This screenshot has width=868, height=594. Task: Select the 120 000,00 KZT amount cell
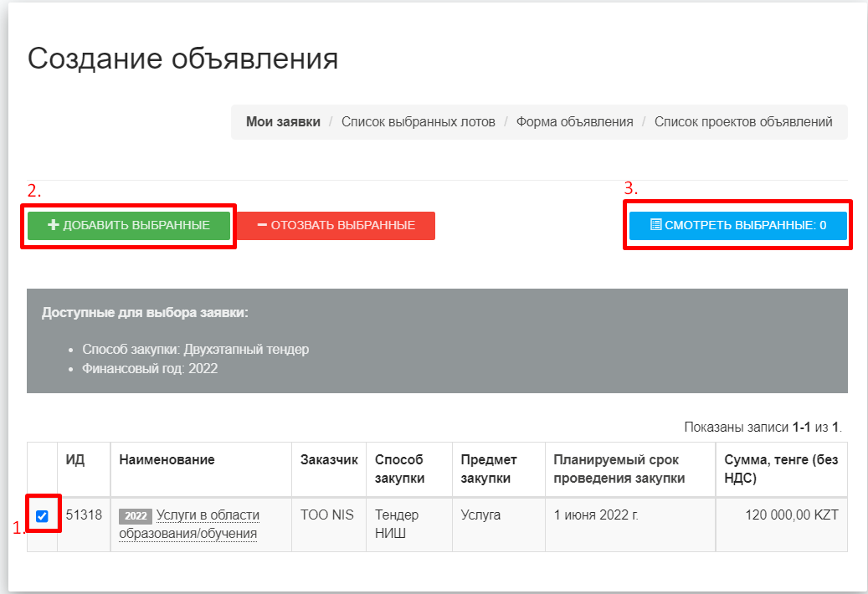click(x=791, y=515)
